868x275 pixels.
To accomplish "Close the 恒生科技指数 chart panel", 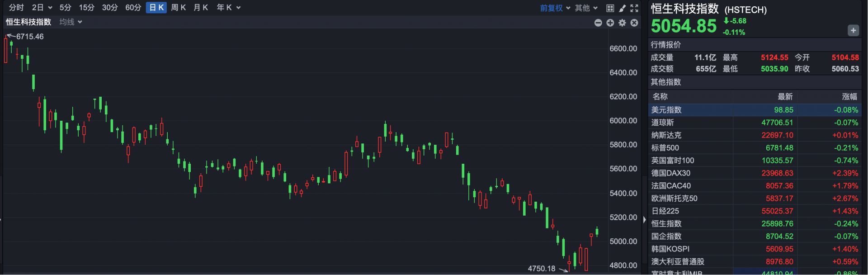I will 634,23.
